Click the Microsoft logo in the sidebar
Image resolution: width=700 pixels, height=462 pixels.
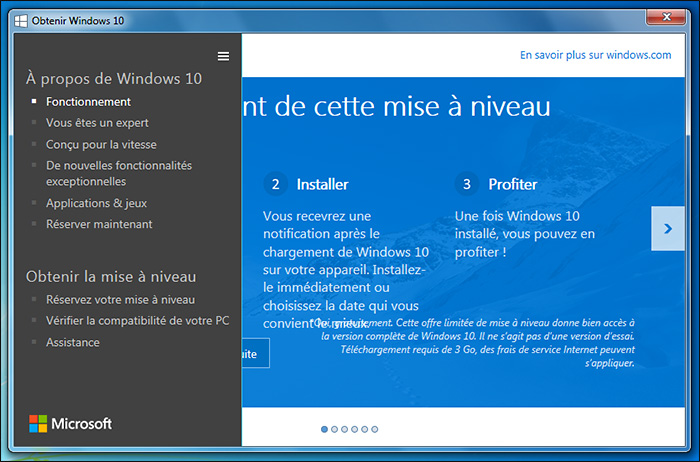coord(70,423)
